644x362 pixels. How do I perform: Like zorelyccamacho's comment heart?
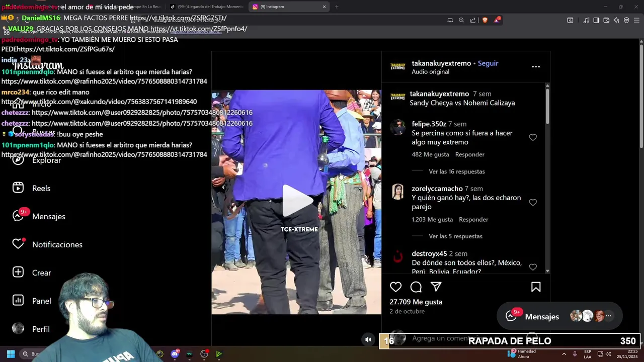tap(533, 202)
